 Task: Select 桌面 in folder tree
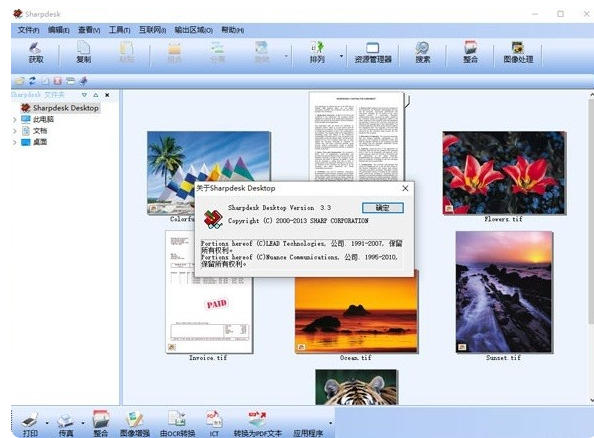34,142
